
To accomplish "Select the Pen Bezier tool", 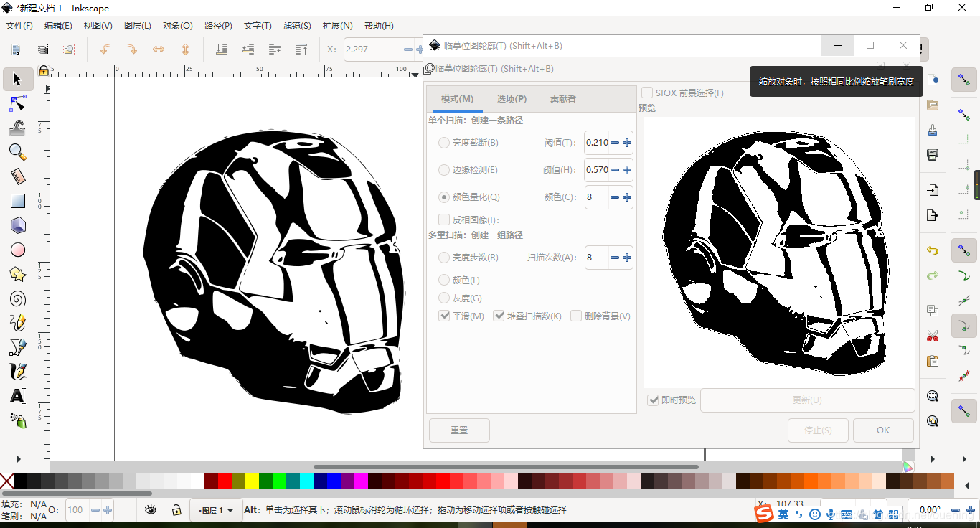I will point(18,347).
